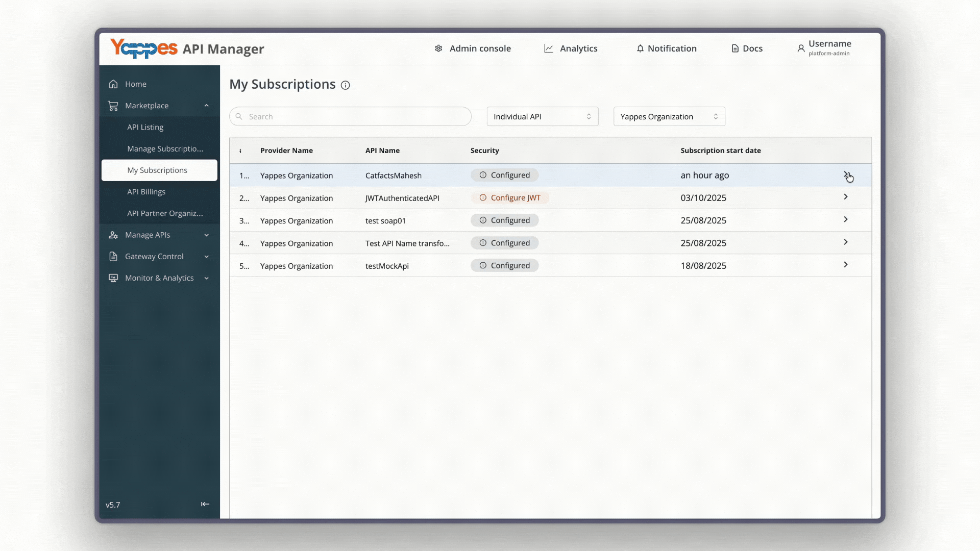980x551 pixels.
Task: Click the CatfactsMahesh API name
Action: pos(394,176)
